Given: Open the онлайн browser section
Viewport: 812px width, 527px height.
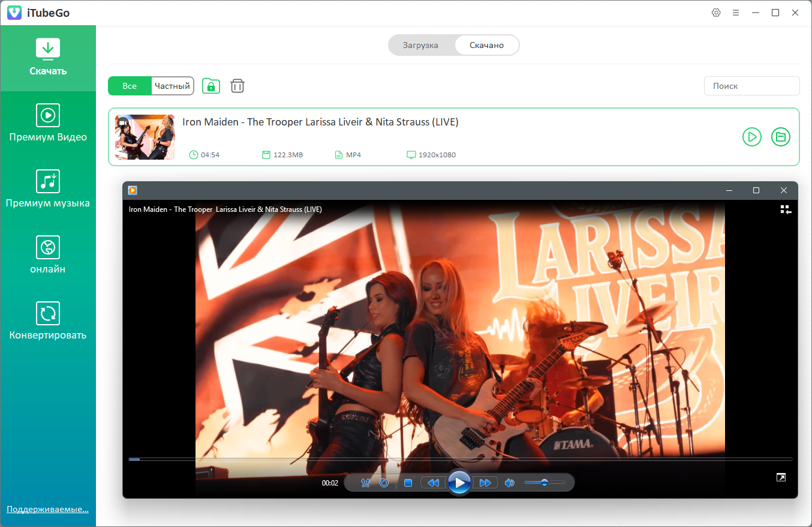Looking at the screenshot, I should pos(48,256).
